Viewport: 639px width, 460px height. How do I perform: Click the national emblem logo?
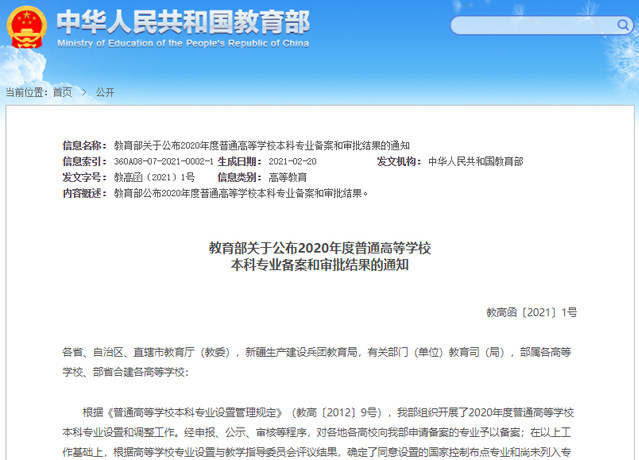(x=27, y=27)
